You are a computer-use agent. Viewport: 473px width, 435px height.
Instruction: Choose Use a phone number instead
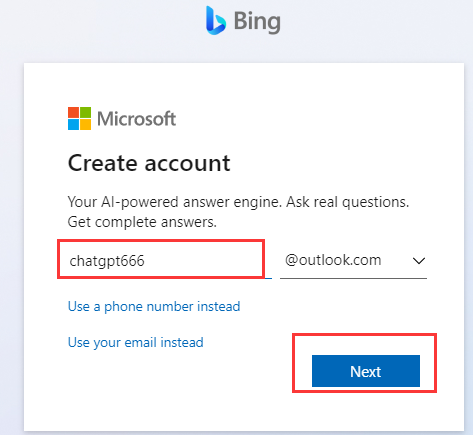(154, 306)
